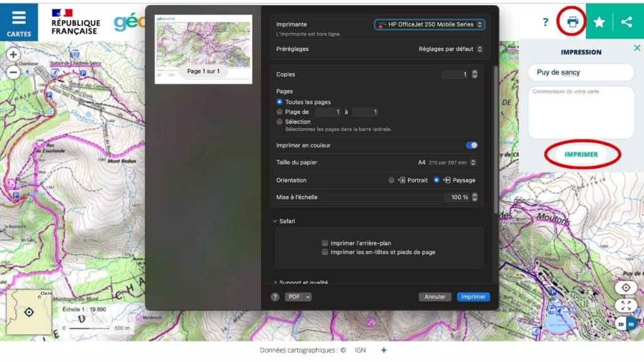
Task: Enable Imprimer l'arrière-plan checkbox
Action: point(325,243)
